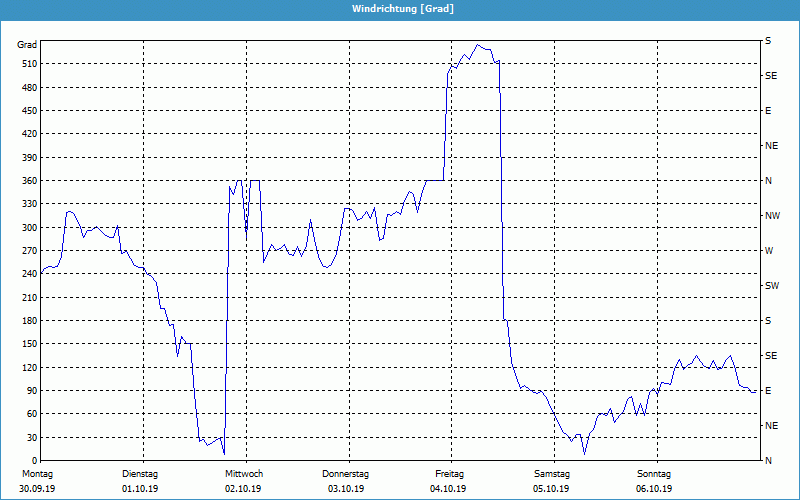The width and height of the screenshot is (800, 500).
Task: Click the 510 value on the degree axis
Action: 30,64
